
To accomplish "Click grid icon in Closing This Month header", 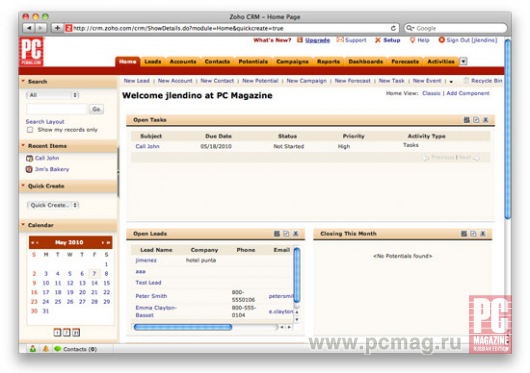I will point(464,233).
